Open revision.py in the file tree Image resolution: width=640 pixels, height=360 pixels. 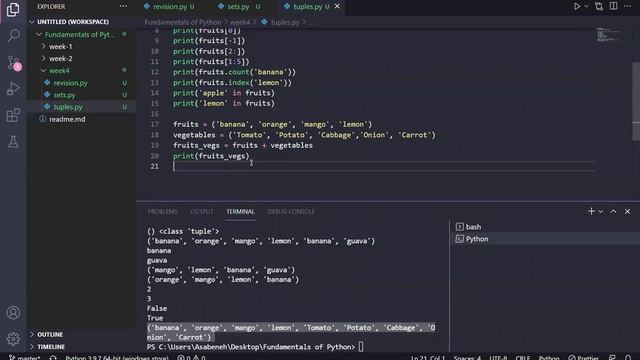click(82, 83)
